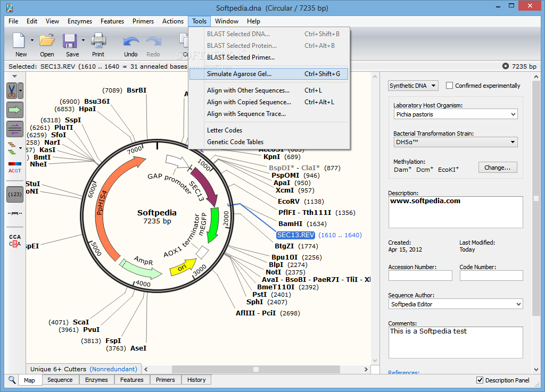Click the Accession Number input field
Screen dimensions: 545x392
420,276
